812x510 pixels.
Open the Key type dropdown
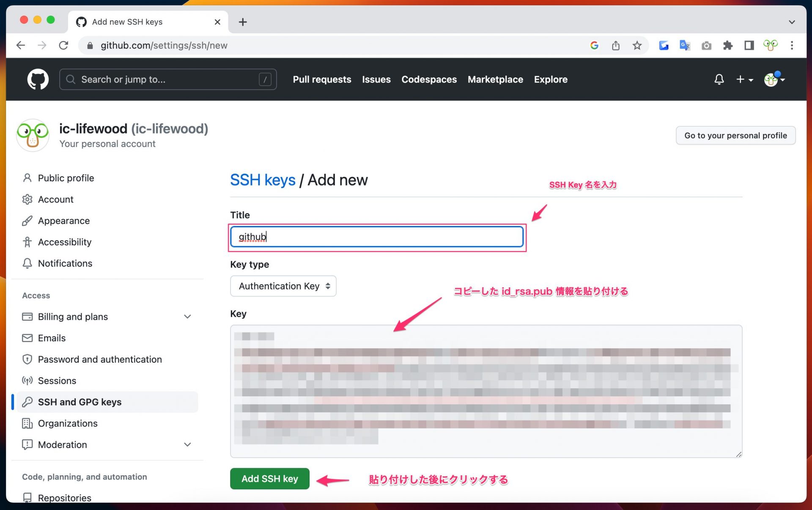[283, 286]
